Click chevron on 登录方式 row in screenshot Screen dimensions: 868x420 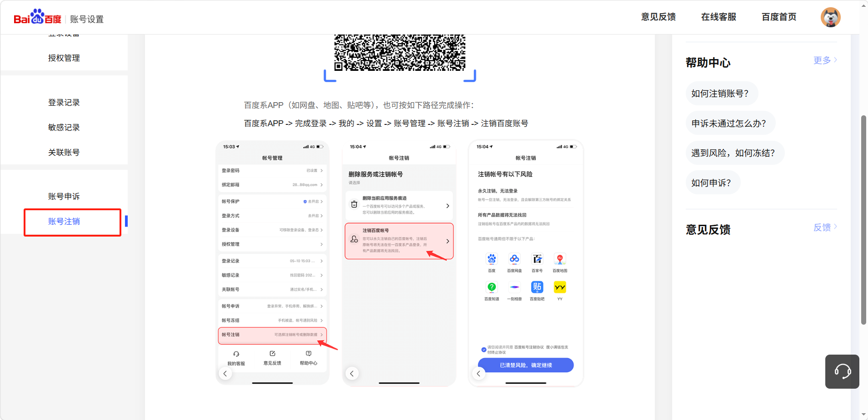click(322, 216)
